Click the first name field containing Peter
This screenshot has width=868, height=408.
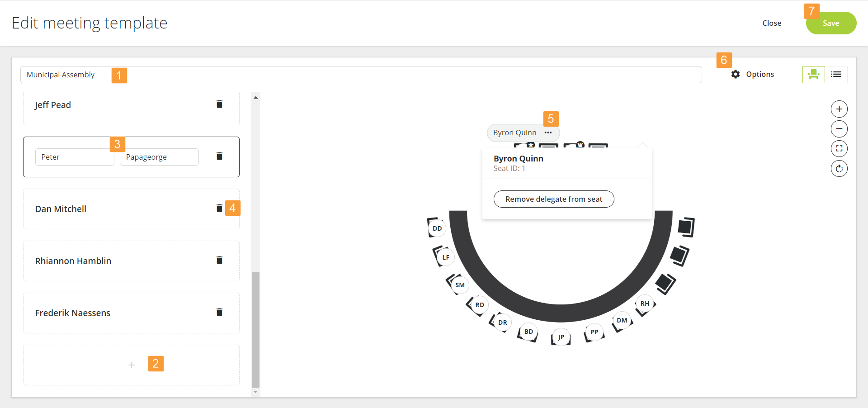click(x=74, y=157)
